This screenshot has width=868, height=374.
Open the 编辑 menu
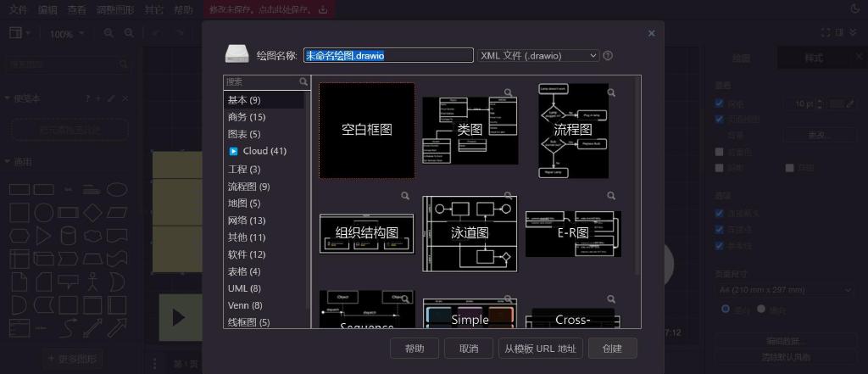(47, 9)
